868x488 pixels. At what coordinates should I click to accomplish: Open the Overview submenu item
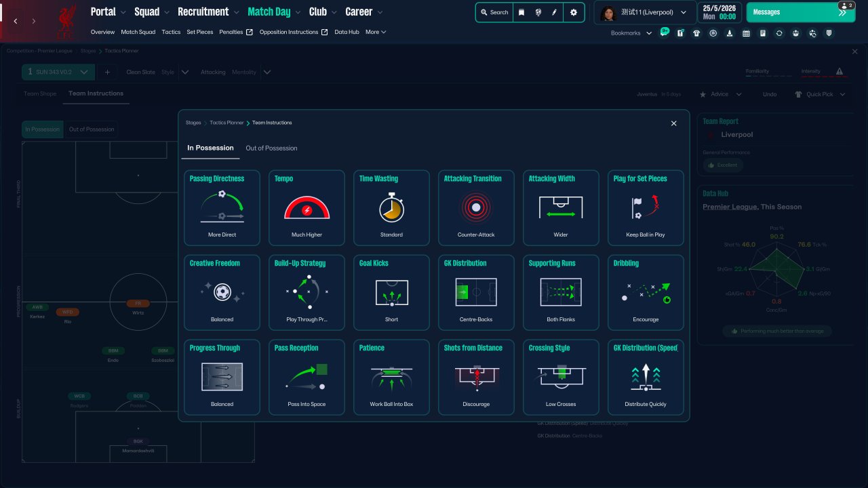[x=102, y=32]
